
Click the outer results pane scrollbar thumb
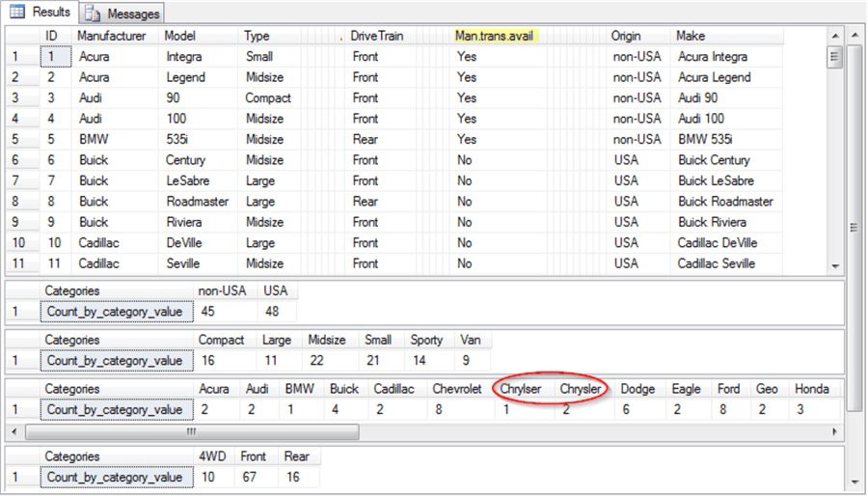(854, 228)
